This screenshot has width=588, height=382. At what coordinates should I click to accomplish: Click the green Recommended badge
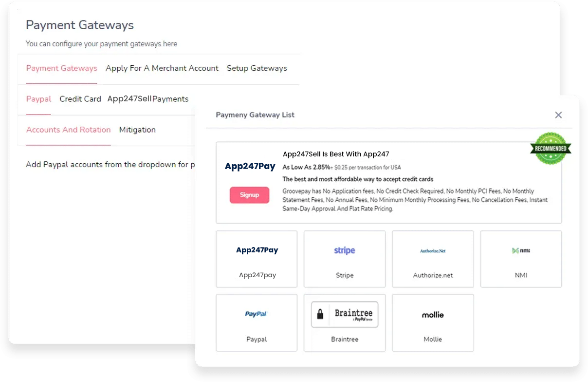coord(551,149)
